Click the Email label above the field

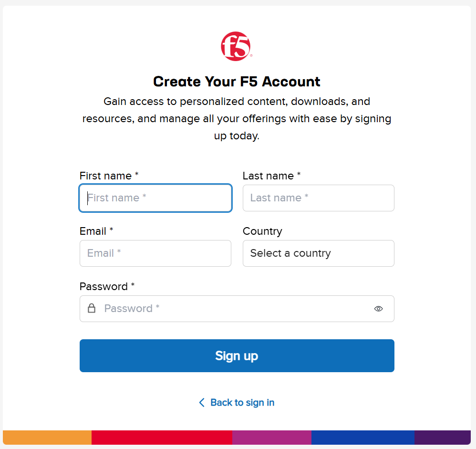96,231
